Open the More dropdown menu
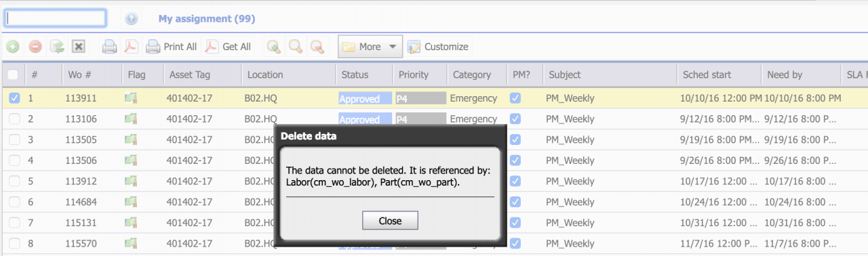This screenshot has height=256, width=868. pyautogui.click(x=370, y=47)
